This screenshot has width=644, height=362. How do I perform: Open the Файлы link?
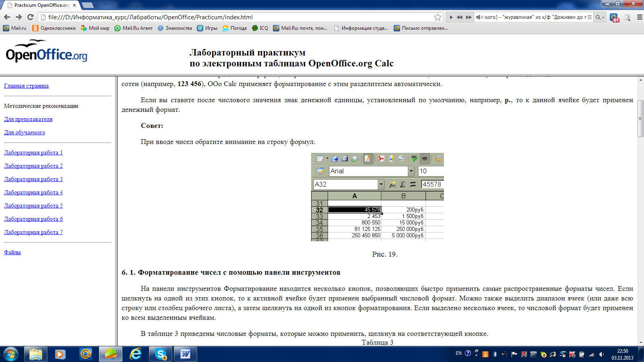pyautogui.click(x=12, y=252)
